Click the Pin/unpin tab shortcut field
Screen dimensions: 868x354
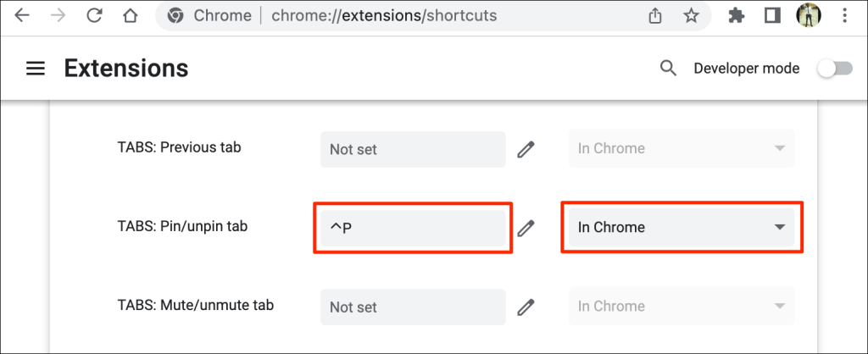413,228
